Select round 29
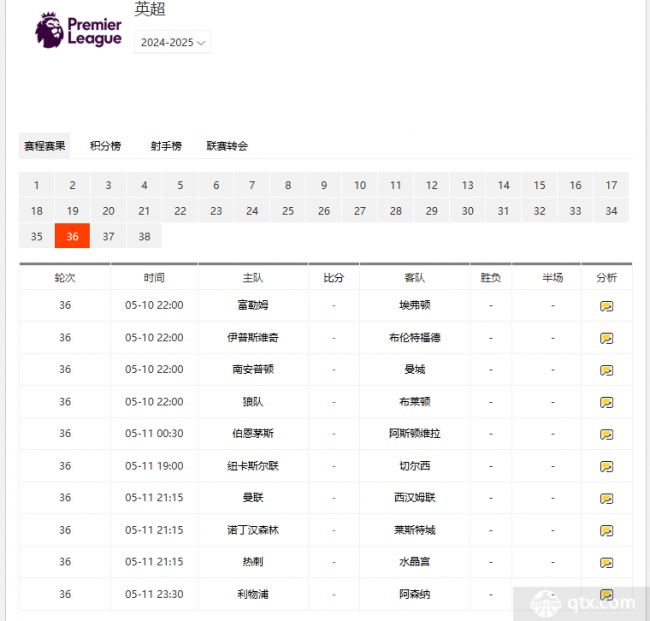Screen dimensions: 650x621 (x=432, y=211)
